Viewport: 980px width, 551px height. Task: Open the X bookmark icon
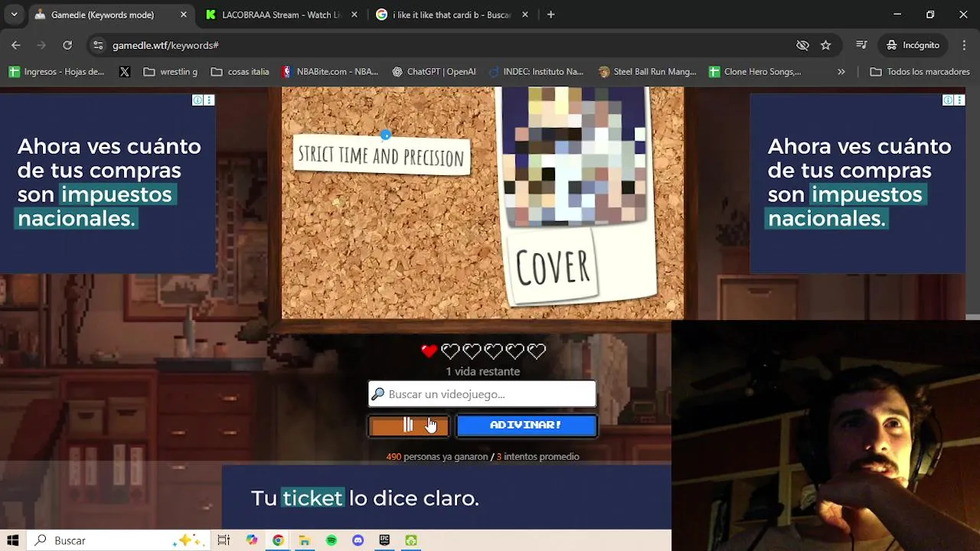tap(125, 72)
